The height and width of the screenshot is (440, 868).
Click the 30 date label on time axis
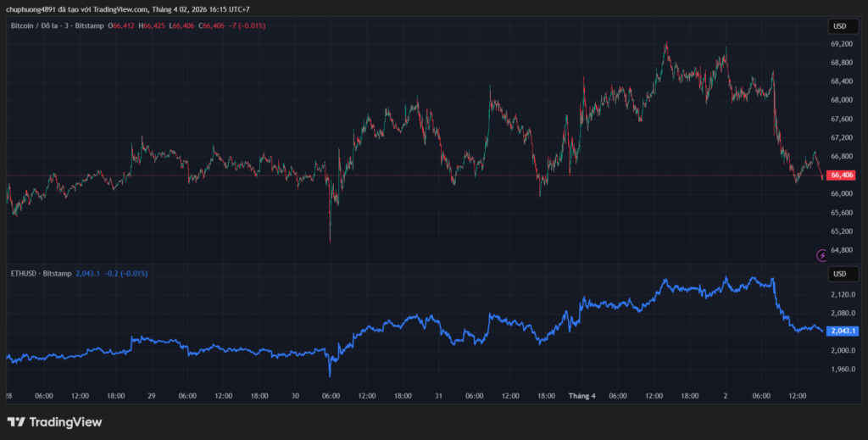295,395
